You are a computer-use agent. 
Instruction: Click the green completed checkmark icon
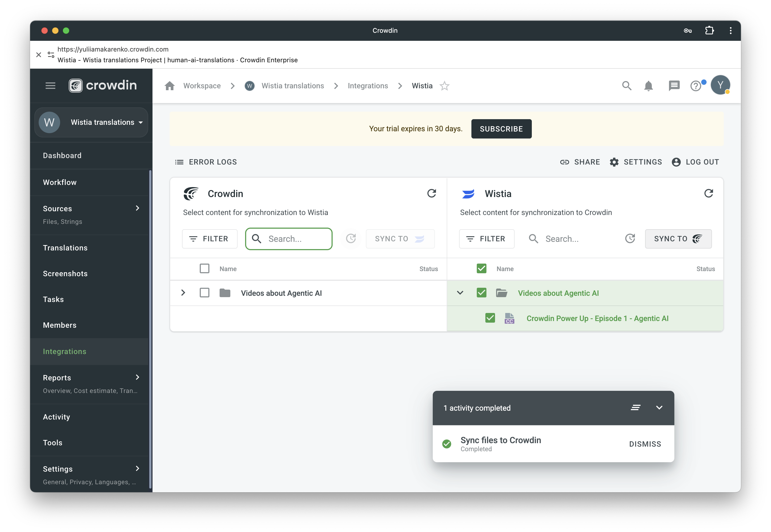tap(446, 444)
